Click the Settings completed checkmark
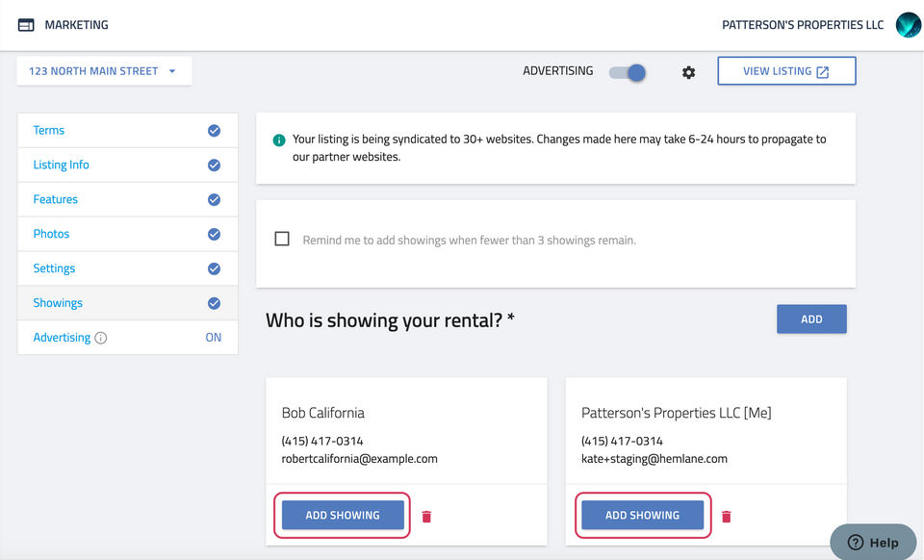The height and width of the screenshot is (560, 924). coord(214,268)
